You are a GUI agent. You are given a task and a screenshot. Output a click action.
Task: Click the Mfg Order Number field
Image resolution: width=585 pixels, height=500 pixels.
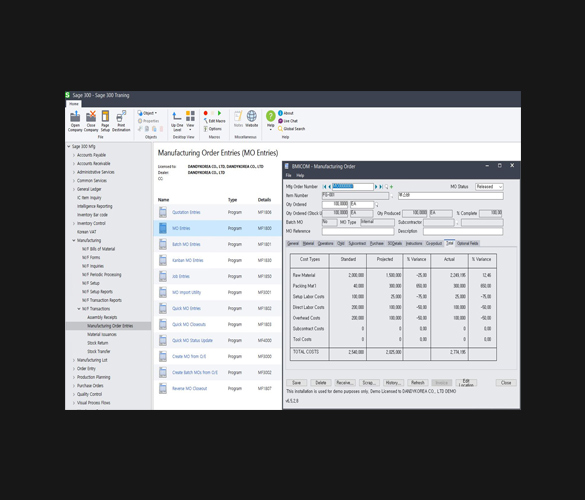[353, 187]
